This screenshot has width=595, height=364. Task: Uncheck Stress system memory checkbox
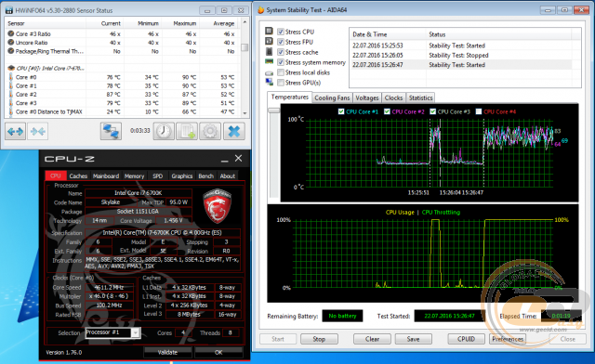pos(281,62)
